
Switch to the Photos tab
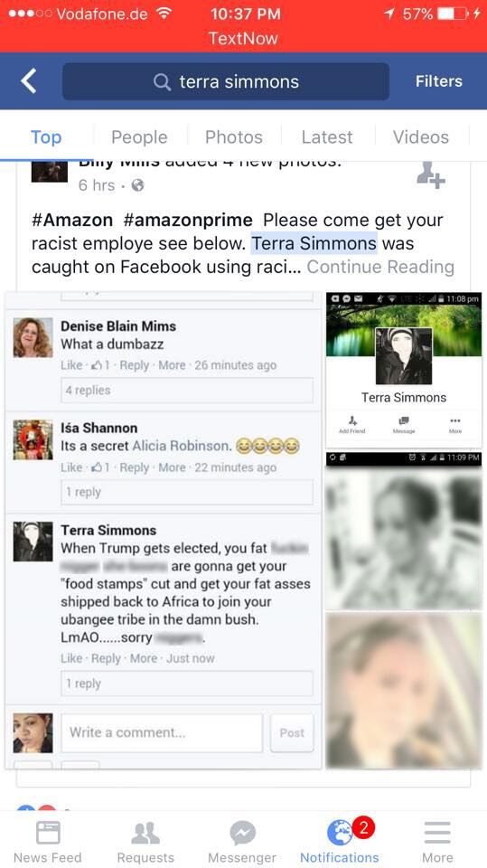coord(233,137)
